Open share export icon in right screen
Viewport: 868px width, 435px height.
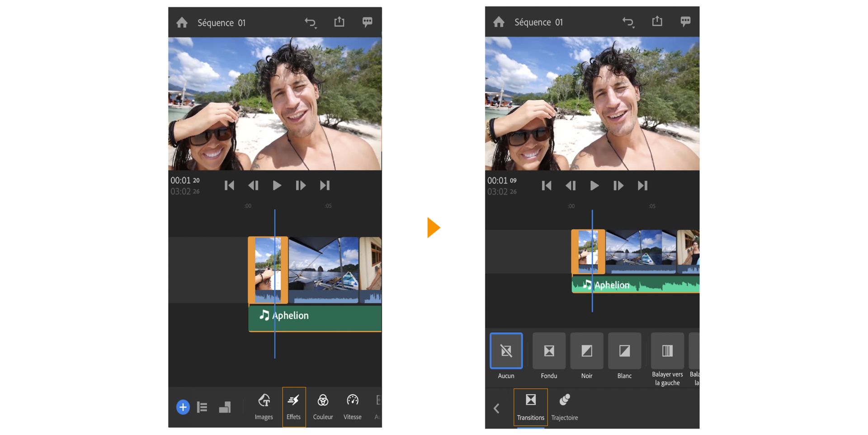pos(657,21)
